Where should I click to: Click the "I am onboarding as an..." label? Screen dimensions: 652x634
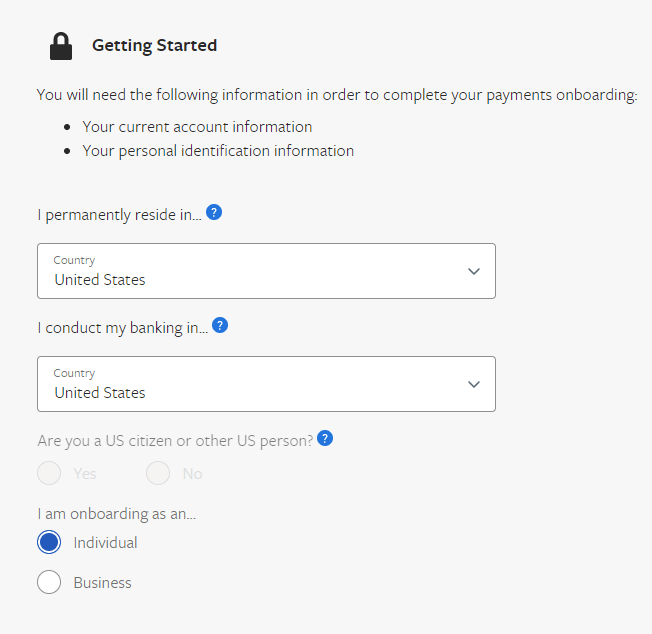[x=117, y=514]
